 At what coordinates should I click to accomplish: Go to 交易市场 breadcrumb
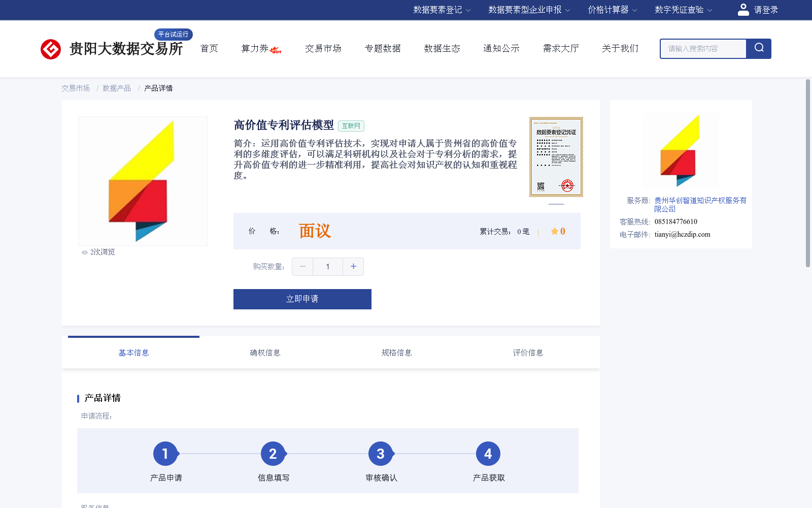click(76, 88)
